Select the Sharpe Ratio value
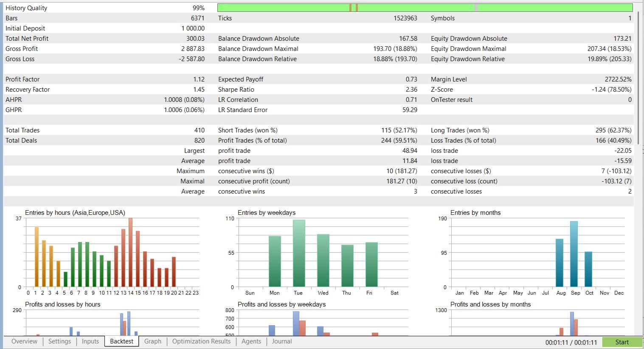This screenshot has width=644, height=349. (x=411, y=90)
